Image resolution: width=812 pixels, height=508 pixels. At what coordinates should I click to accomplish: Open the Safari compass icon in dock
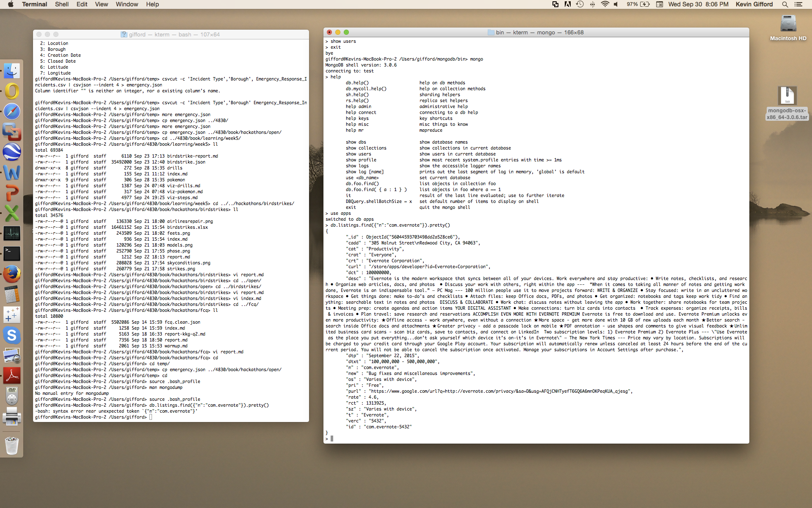12,111
